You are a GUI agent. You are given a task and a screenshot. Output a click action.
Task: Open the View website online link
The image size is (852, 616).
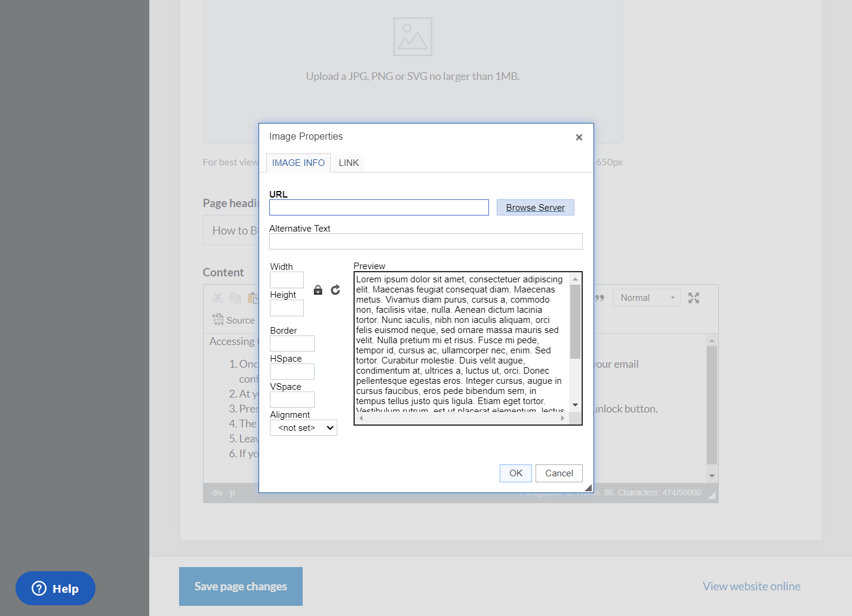tap(751, 587)
